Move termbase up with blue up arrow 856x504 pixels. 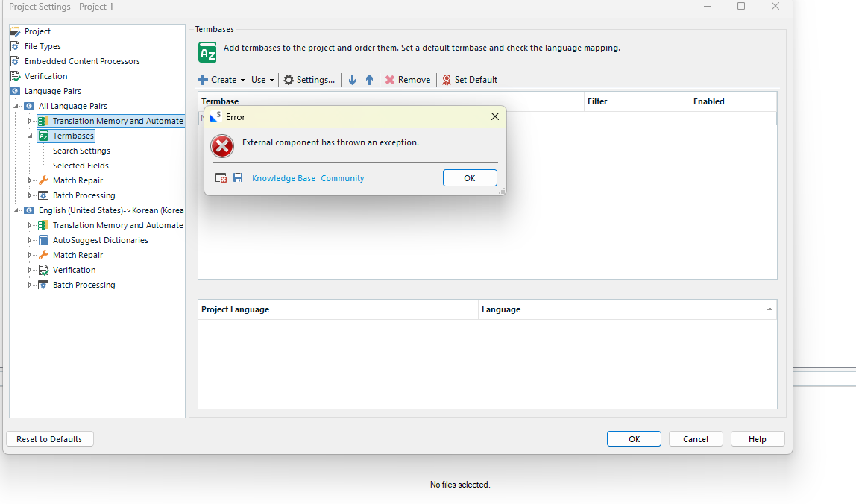pyautogui.click(x=369, y=80)
